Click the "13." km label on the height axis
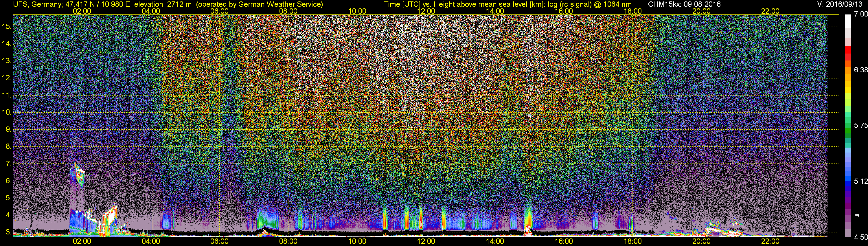The image size is (868, 246). (7, 61)
